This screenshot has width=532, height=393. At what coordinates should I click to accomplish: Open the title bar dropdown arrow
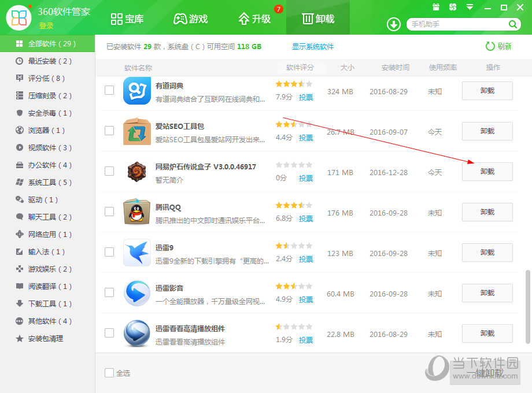click(468, 7)
